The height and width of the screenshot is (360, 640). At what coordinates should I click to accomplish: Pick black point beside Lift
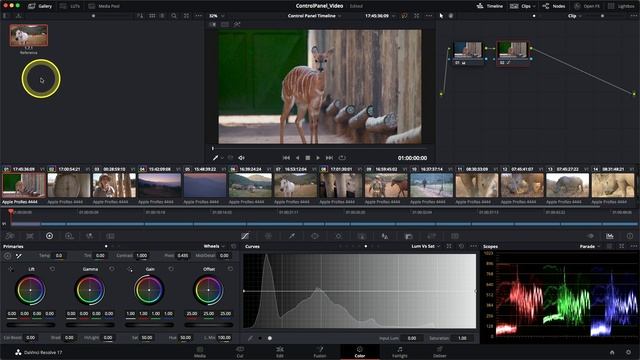click(x=11, y=269)
